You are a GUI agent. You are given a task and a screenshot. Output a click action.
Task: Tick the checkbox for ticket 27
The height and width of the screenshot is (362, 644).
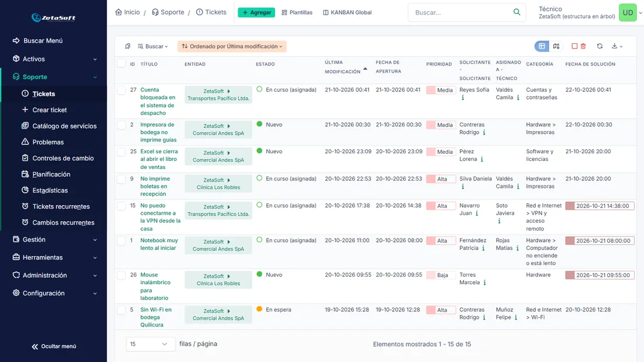[121, 90]
